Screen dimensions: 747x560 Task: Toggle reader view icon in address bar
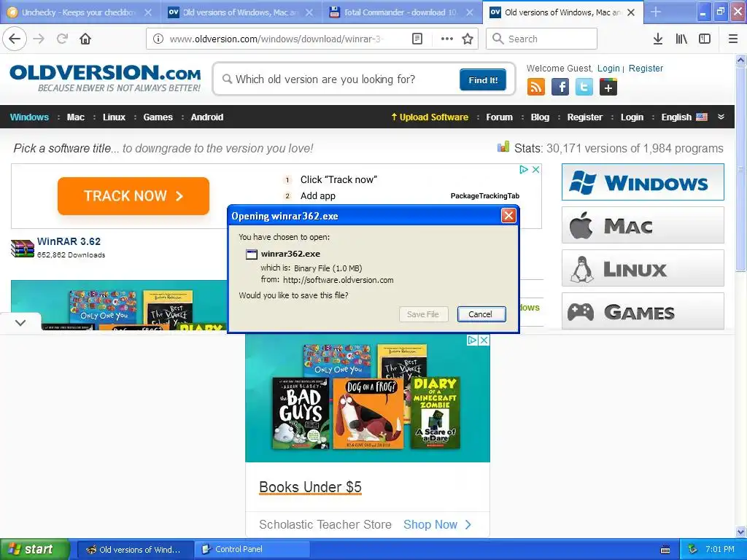417,39
